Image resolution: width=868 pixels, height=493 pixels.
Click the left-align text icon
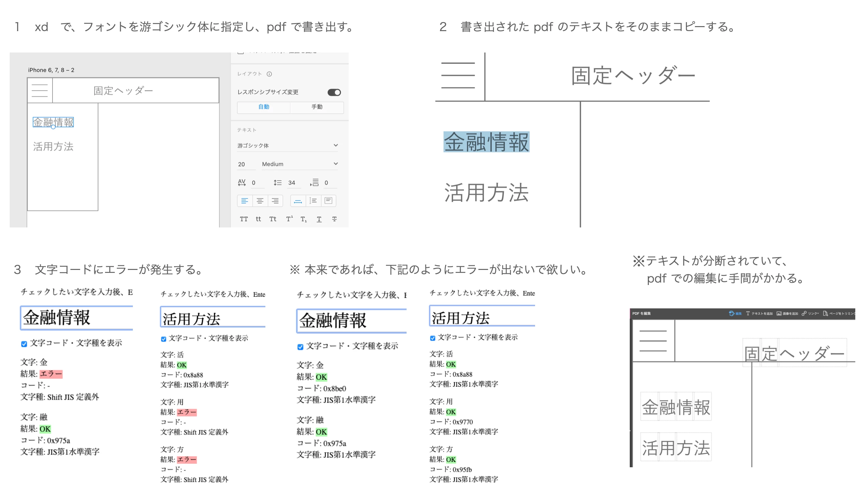coord(244,201)
